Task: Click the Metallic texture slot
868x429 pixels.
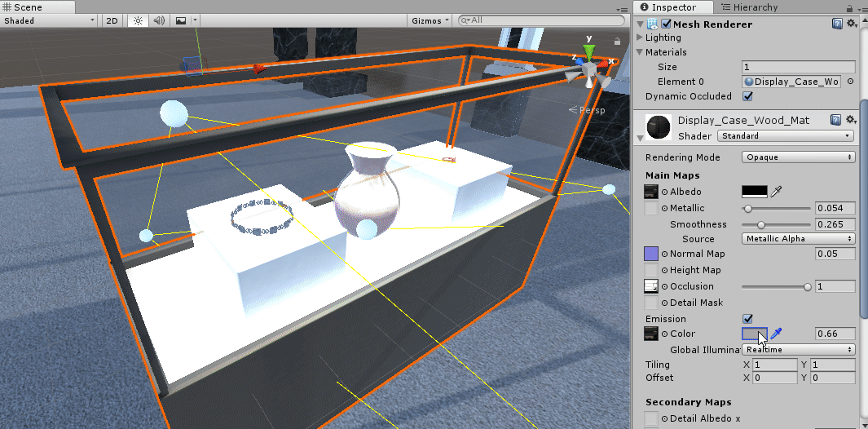Action: (651, 208)
